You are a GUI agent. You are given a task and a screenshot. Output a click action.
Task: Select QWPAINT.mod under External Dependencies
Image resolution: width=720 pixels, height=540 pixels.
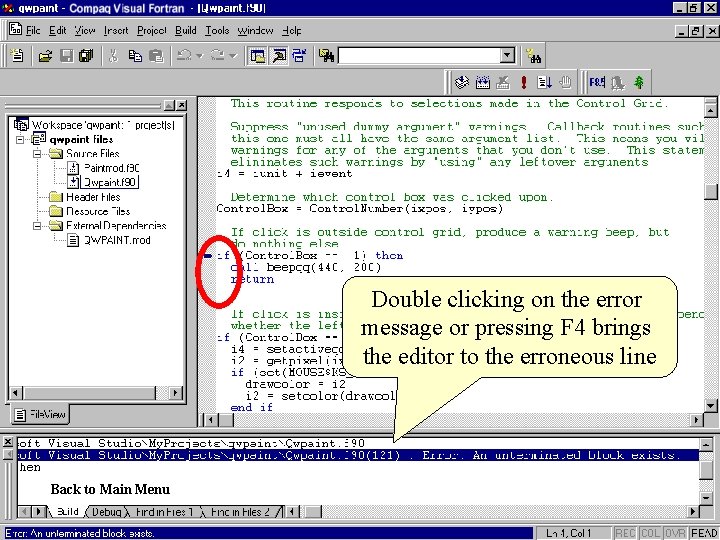click(117, 240)
